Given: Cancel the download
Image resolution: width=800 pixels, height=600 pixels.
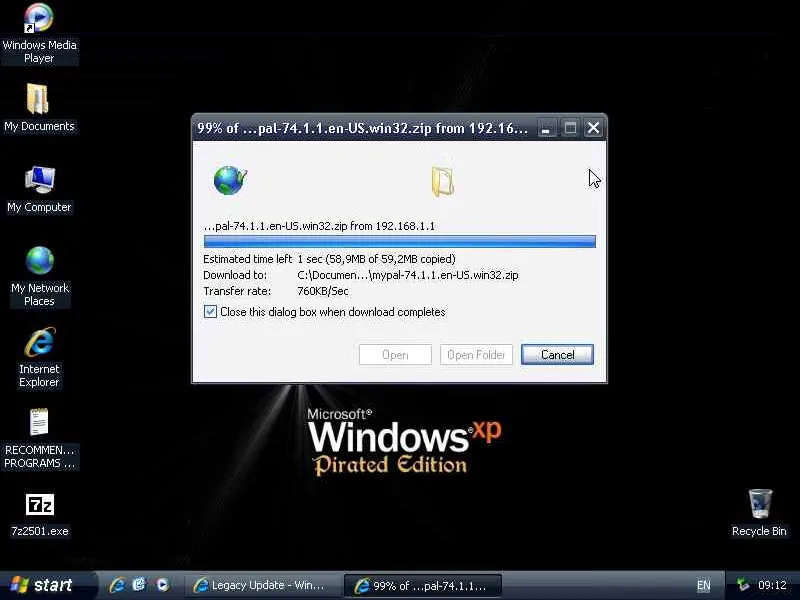Looking at the screenshot, I should coord(557,355).
